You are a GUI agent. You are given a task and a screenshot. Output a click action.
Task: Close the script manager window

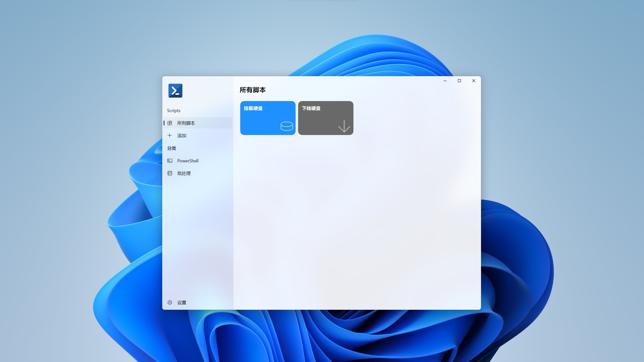click(x=474, y=81)
